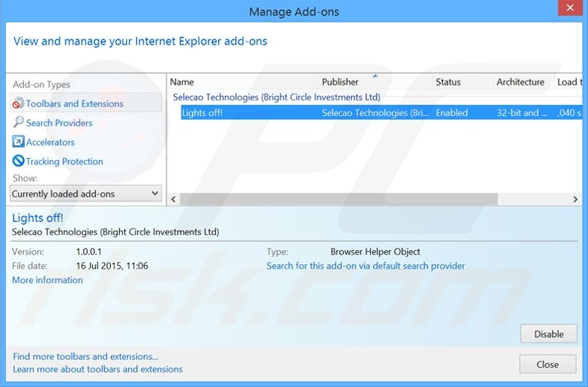588x387 pixels.
Task: Click the Accelerators arrow icon
Action: click(18, 141)
